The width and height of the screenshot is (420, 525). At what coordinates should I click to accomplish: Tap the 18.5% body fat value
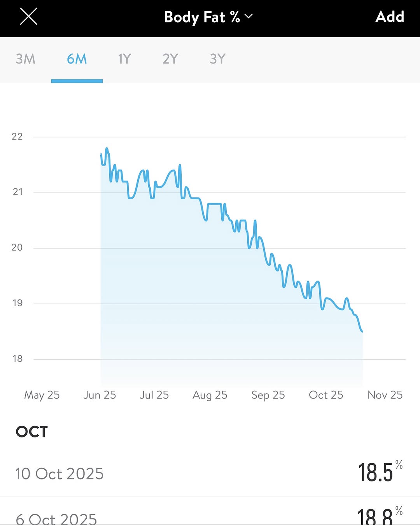tap(376, 473)
